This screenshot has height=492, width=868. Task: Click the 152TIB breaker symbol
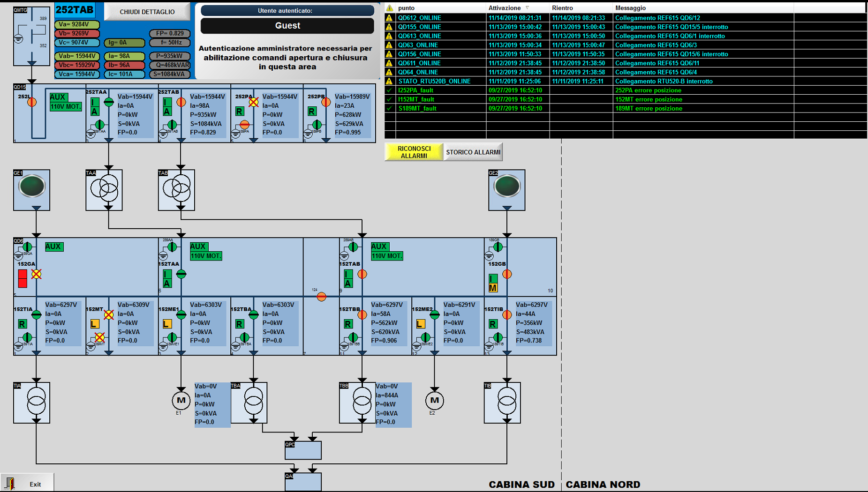[507, 315]
